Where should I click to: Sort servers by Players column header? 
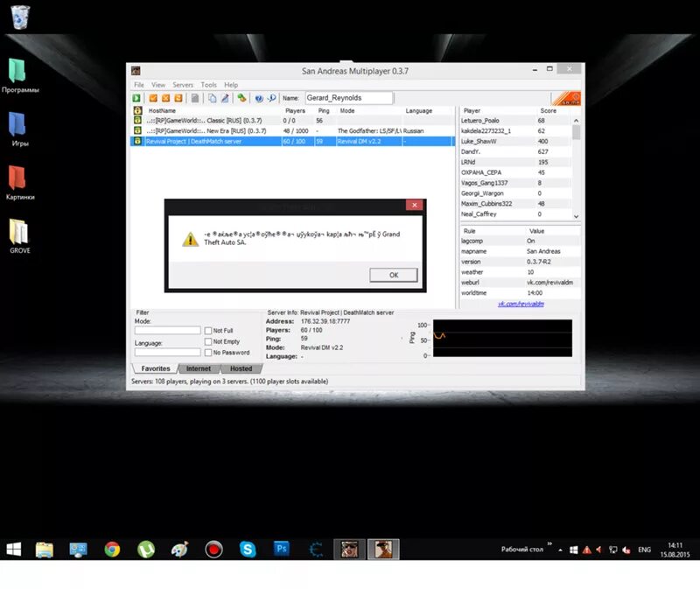pos(295,111)
